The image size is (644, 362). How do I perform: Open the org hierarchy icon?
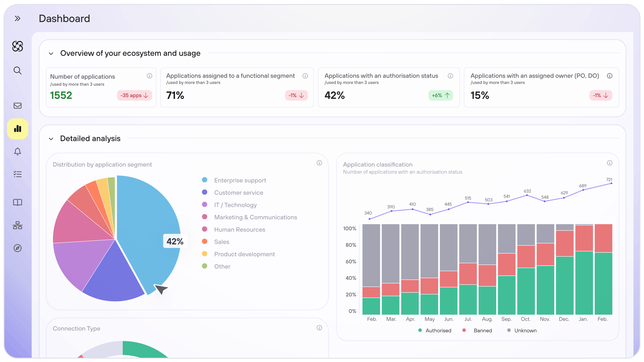point(17,225)
